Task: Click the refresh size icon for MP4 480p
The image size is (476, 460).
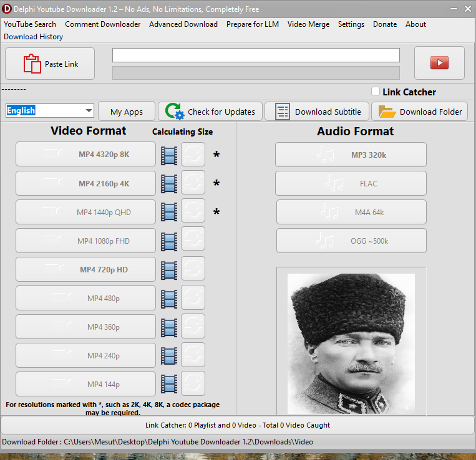Action: click(193, 297)
